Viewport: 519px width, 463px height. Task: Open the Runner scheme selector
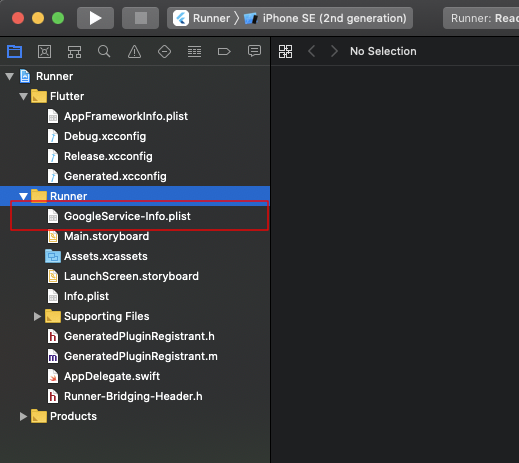[x=202, y=18]
